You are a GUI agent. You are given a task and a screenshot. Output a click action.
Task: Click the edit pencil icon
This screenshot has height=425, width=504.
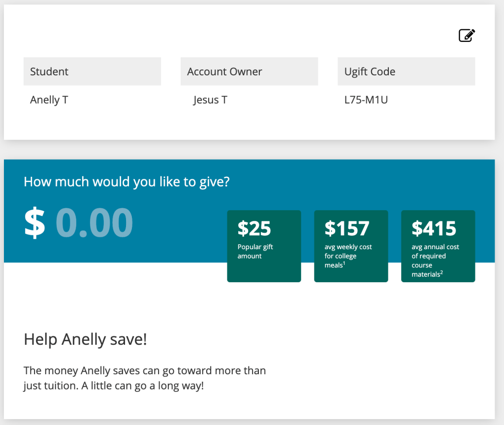pos(467,35)
